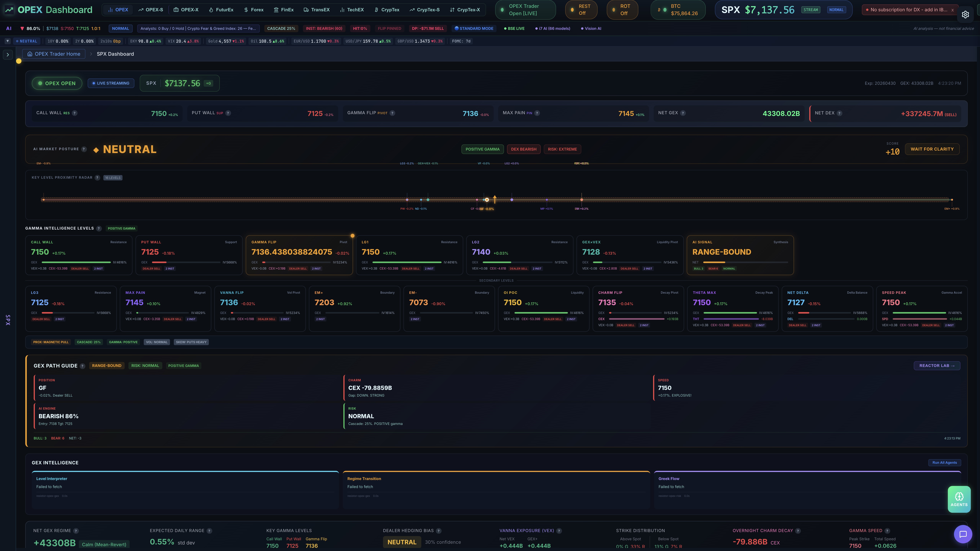Click the Call Wall GEX strength bar

click(x=76, y=262)
